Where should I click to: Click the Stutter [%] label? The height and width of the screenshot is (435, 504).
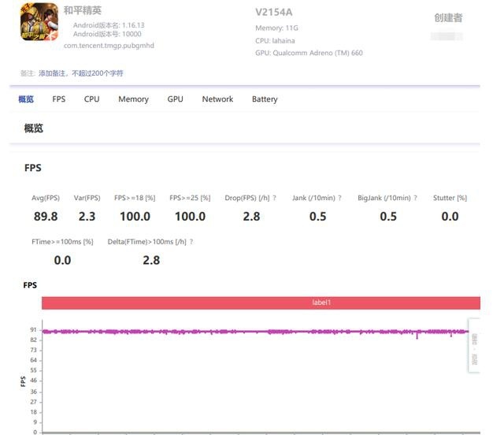(450, 198)
